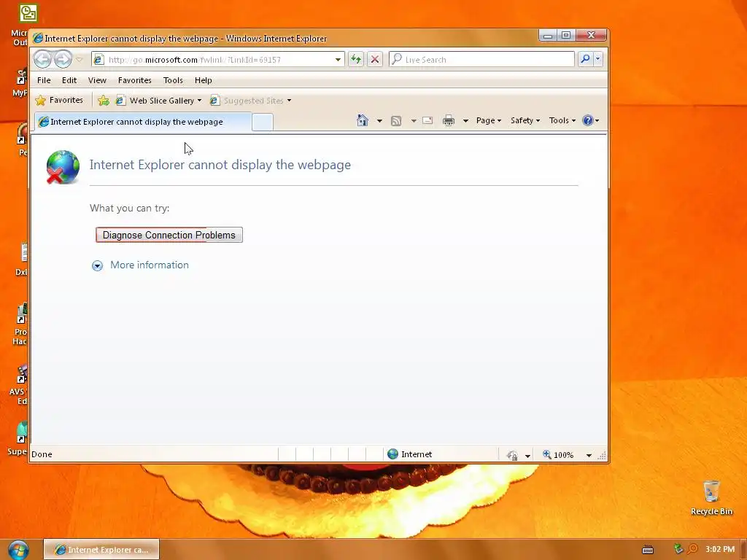Viewport: 747px width, 560px height.
Task: Click the green network tray icon
Action: tap(678, 549)
